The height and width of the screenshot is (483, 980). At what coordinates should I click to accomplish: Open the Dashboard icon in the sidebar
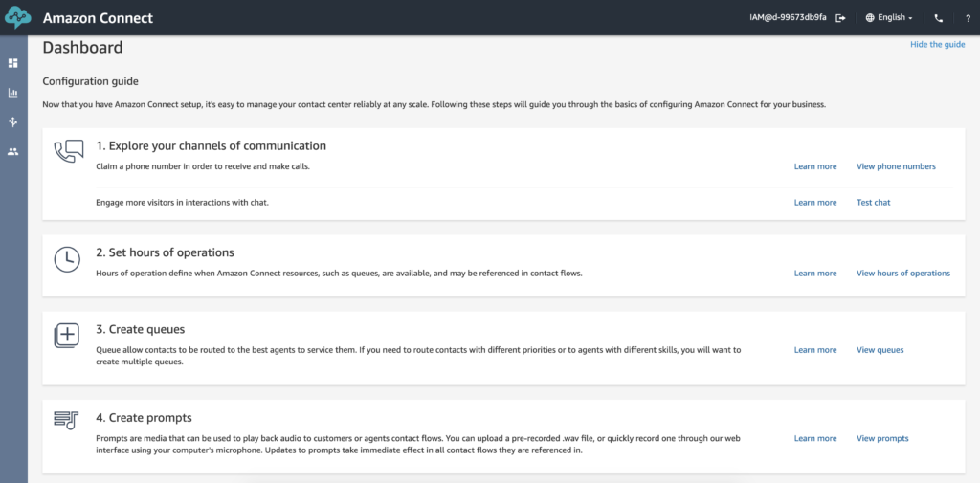tap(12, 63)
